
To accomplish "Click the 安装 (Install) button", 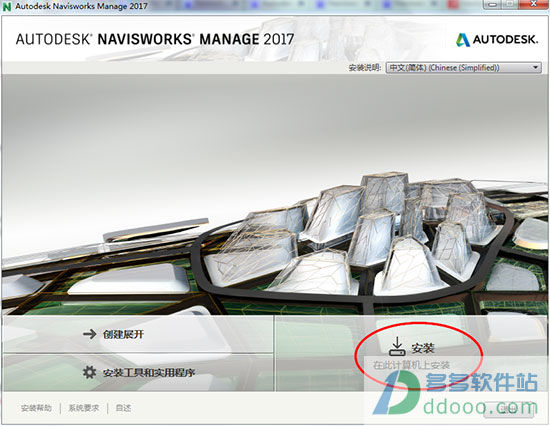I will 411,353.
